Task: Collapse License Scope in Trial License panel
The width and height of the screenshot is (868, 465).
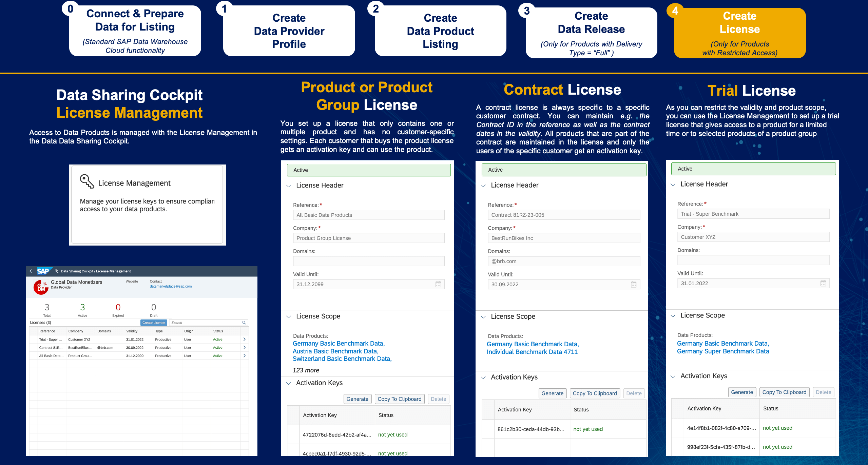Action: [x=673, y=316]
